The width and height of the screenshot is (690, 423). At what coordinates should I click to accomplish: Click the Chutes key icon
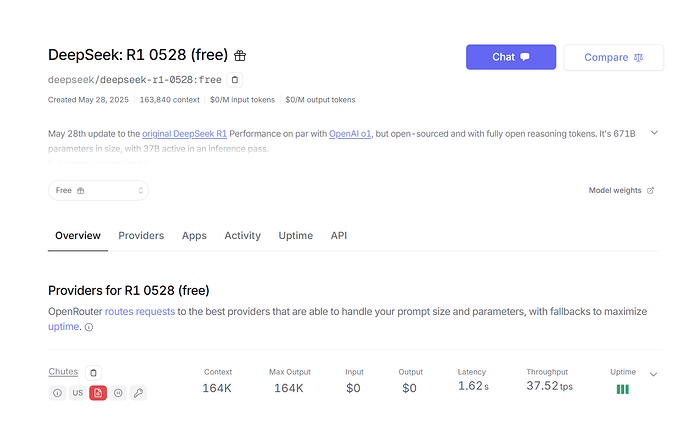(138, 393)
